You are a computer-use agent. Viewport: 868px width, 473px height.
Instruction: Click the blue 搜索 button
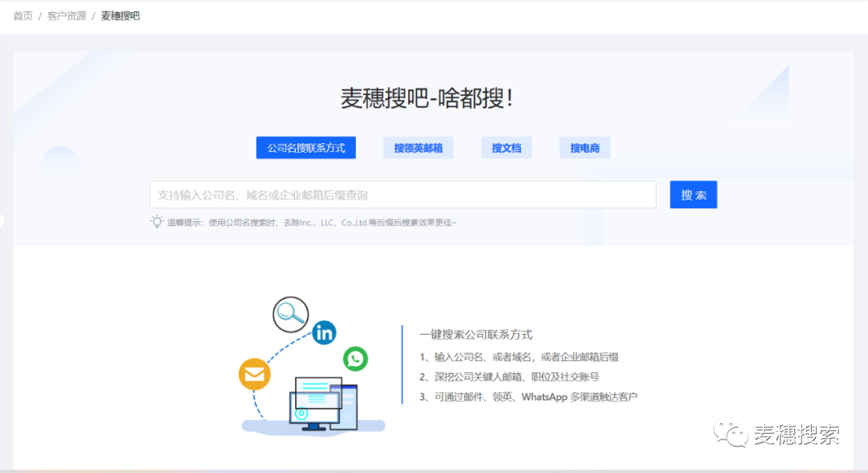tap(693, 194)
